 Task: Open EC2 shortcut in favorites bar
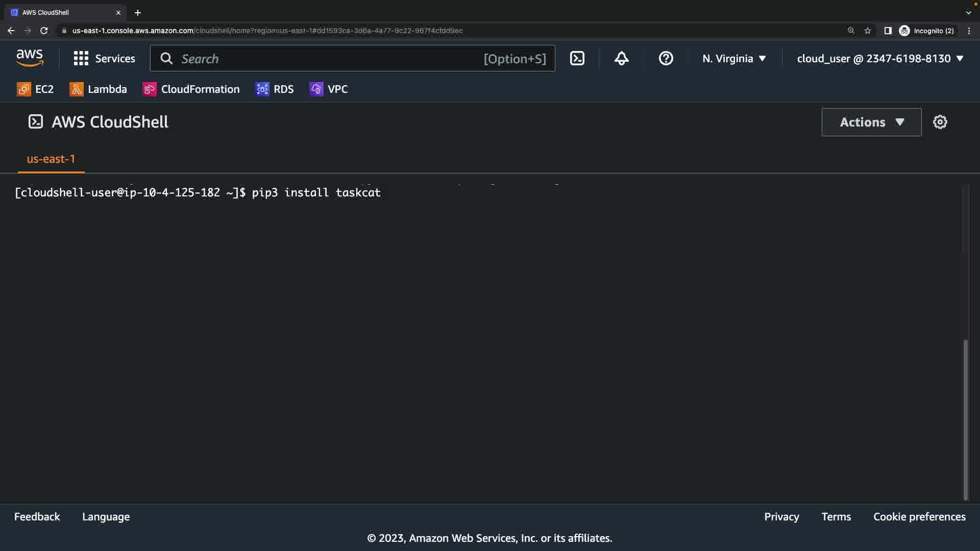35,89
